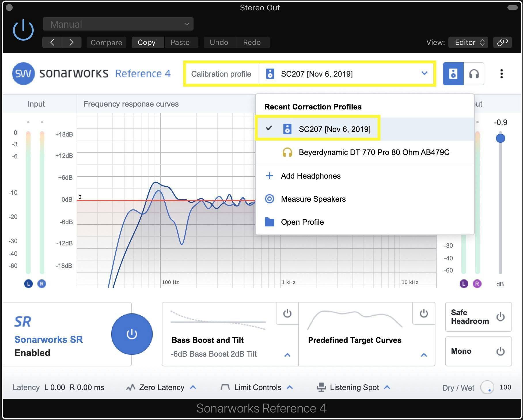523x420 pixels.
Task: Toggle Safe Headroom on or off
Action: (500, 317)
